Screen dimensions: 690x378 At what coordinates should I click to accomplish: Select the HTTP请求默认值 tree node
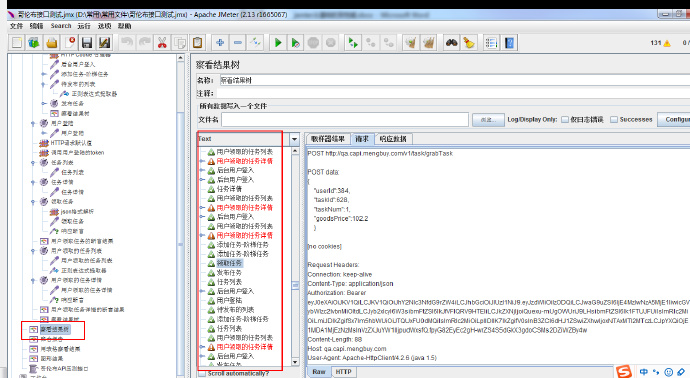[71, 143]
